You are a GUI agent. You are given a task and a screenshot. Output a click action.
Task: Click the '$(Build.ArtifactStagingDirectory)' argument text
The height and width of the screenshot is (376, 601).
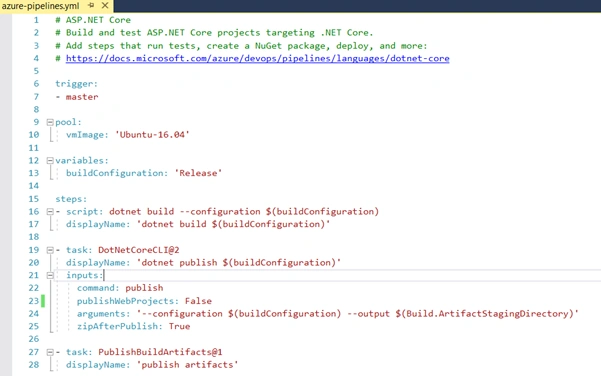[484, 314]
